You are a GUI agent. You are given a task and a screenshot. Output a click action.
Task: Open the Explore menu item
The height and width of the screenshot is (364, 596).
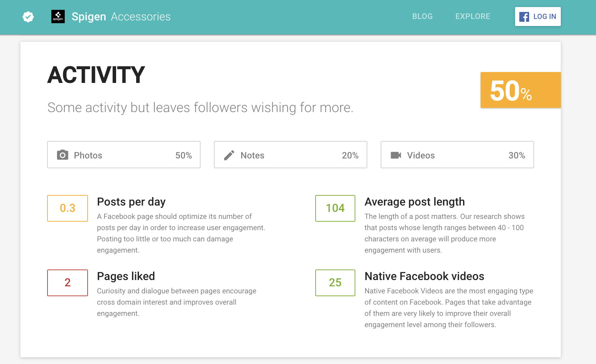(x=473, y=17)
